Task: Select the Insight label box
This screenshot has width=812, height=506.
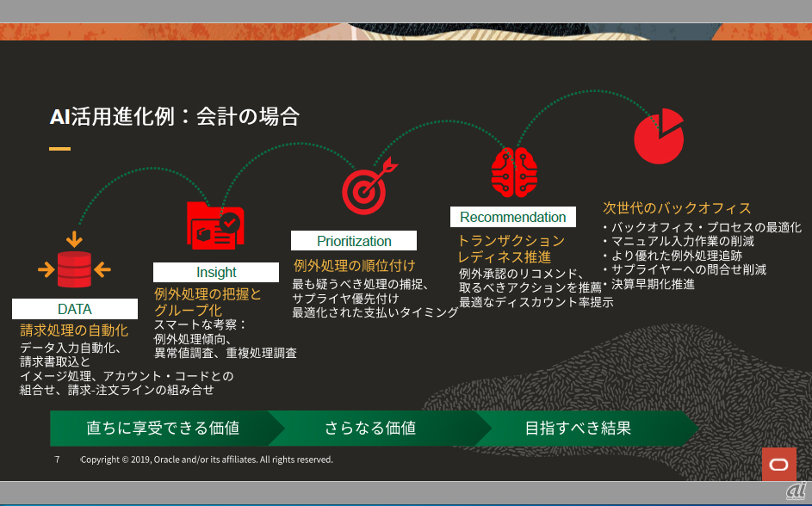Action: pyautogui.click(x=216, y=273)
